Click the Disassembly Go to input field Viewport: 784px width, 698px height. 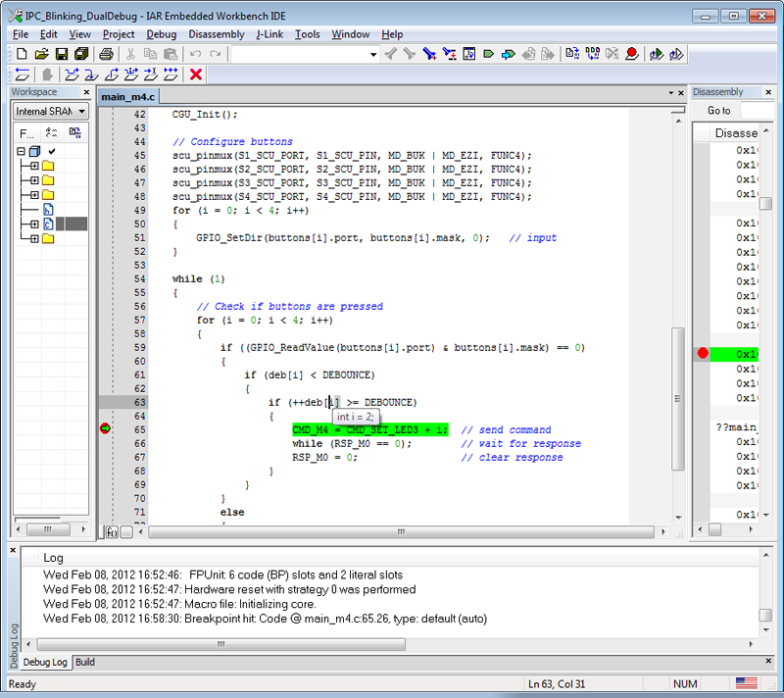click(757, 111)
